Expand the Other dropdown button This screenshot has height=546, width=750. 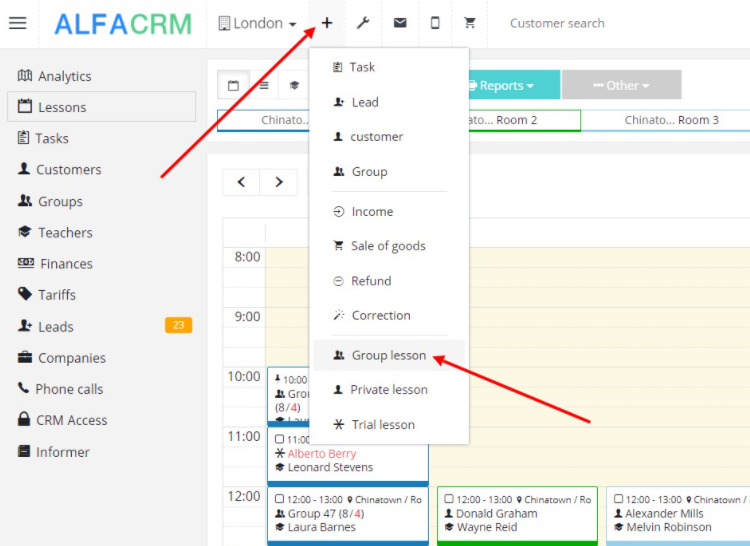click(x=621, y=85)
